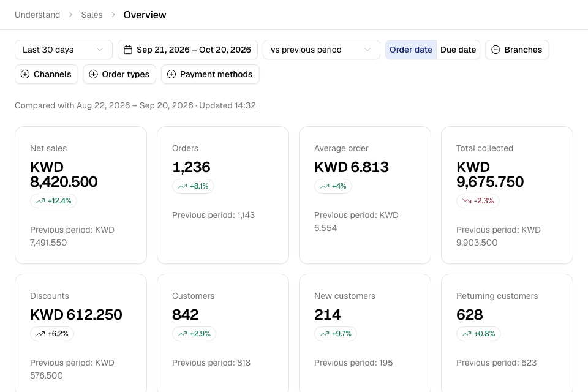Viewport: 588px width, 392px height.
Task: Click the Net sales card title
Action: click(x=48, y=149)
